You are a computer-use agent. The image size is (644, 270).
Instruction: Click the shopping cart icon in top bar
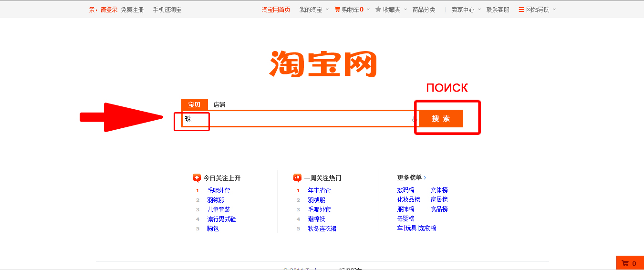pos(337,9)
